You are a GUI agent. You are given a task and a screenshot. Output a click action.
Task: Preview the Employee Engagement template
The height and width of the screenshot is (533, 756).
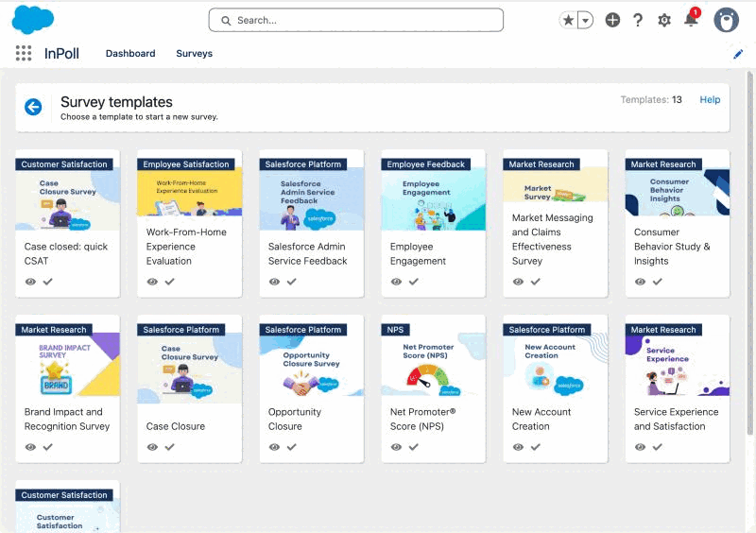(x=396, y=282)
